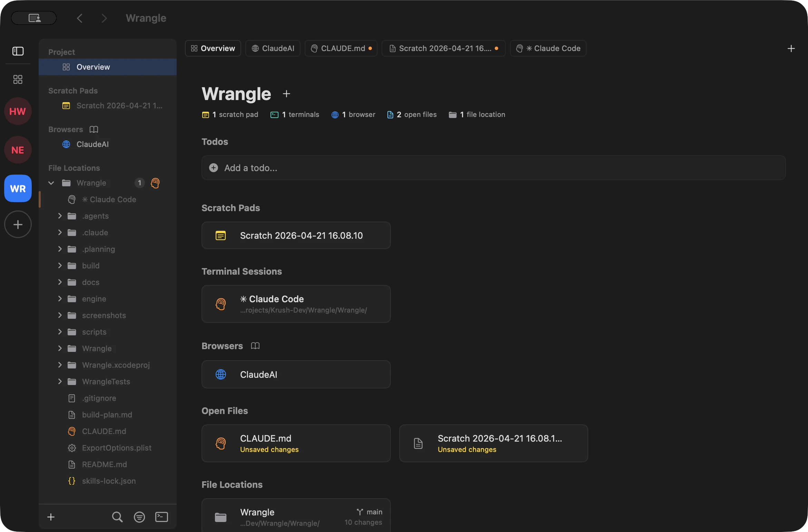Click the globe icon beside ClaudeAI browser
The image size is (808, 532).
click(x=66, y=144)
